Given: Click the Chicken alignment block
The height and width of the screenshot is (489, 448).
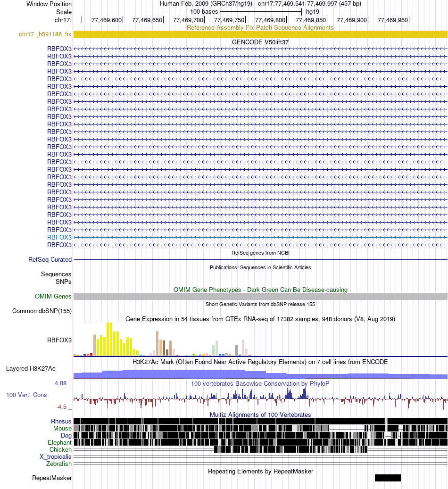Looking at the screenshot, I should (291, 449).
